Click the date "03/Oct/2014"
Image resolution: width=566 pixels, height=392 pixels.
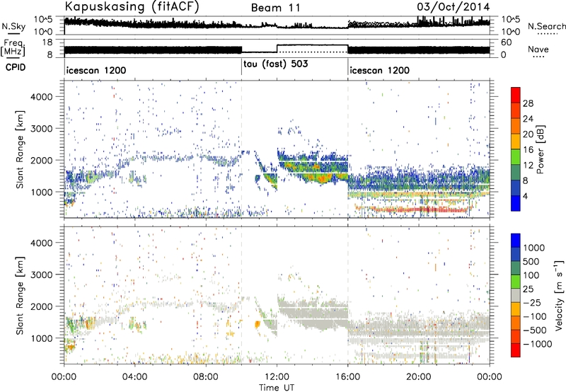click(454, 7)
